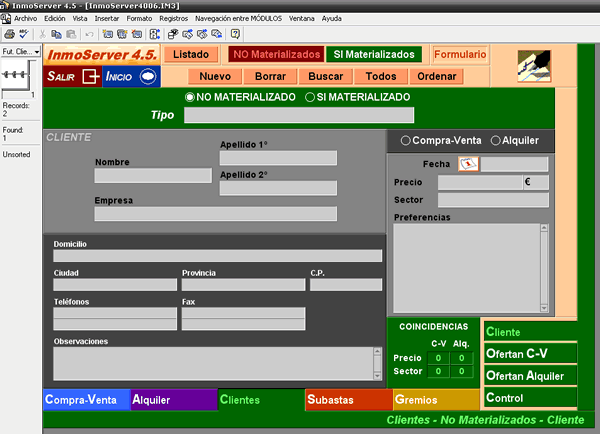This screenshot has height=434, width=600.
Task: Open the Tipo dropdown field
Action: [299, 115]
